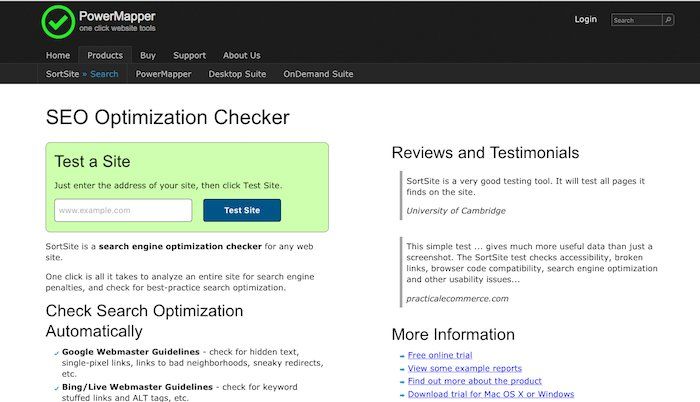
Task: Click the PowerMapper green checkmark logo
Action: point(58,22)
